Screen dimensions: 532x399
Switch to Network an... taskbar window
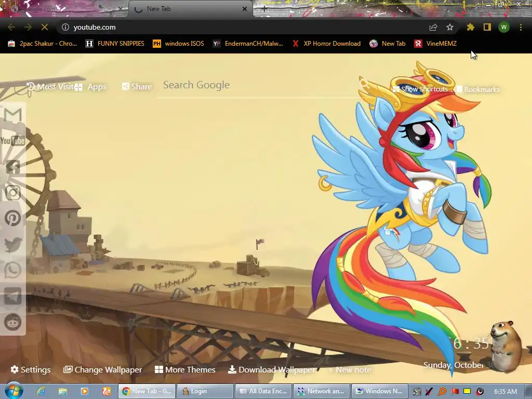(x=322, y=391)
